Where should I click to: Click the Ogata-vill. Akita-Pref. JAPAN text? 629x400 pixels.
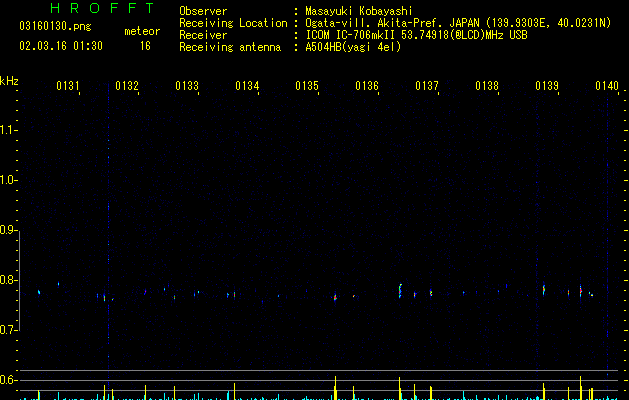[x=392, y=23]
